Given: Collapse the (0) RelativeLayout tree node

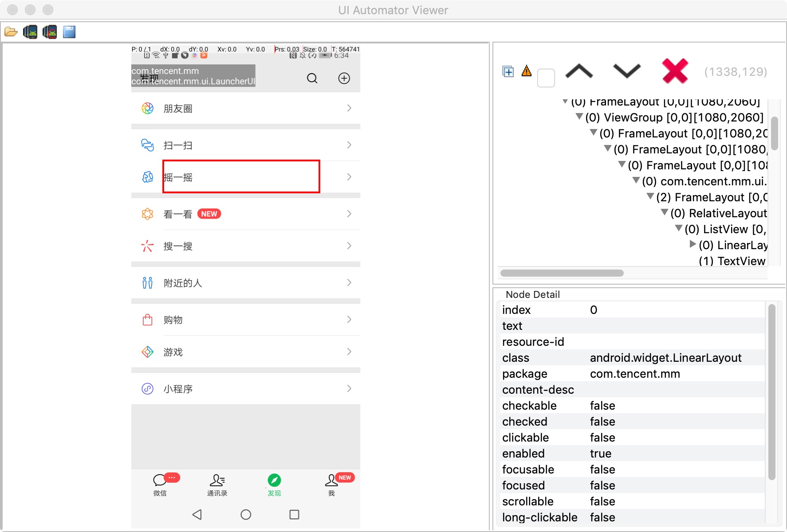Looking at the screenshot, I should pos(665,212).
